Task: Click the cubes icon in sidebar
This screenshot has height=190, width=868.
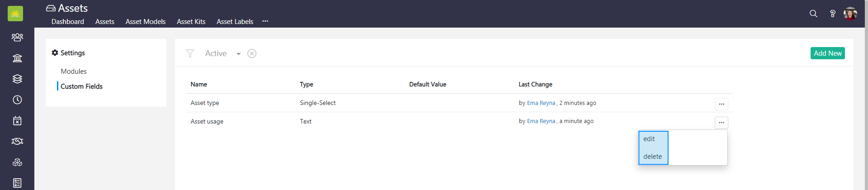Action: (17, 162)
